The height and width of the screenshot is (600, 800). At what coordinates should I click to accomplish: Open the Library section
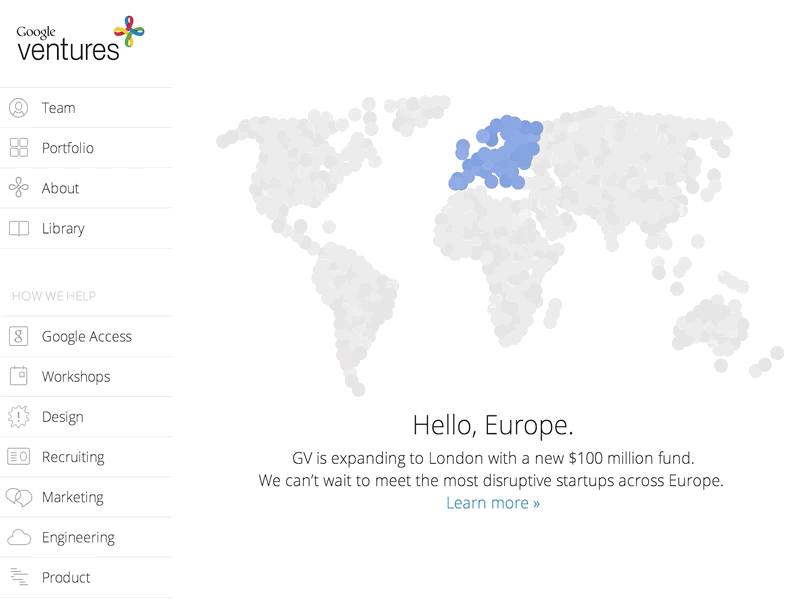click(x=63, y=228)
